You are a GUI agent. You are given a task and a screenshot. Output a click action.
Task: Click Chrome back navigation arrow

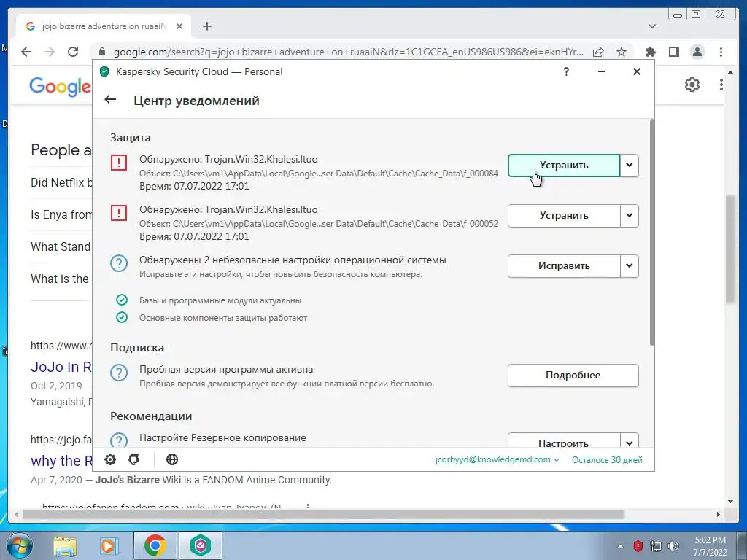point(26,52)
